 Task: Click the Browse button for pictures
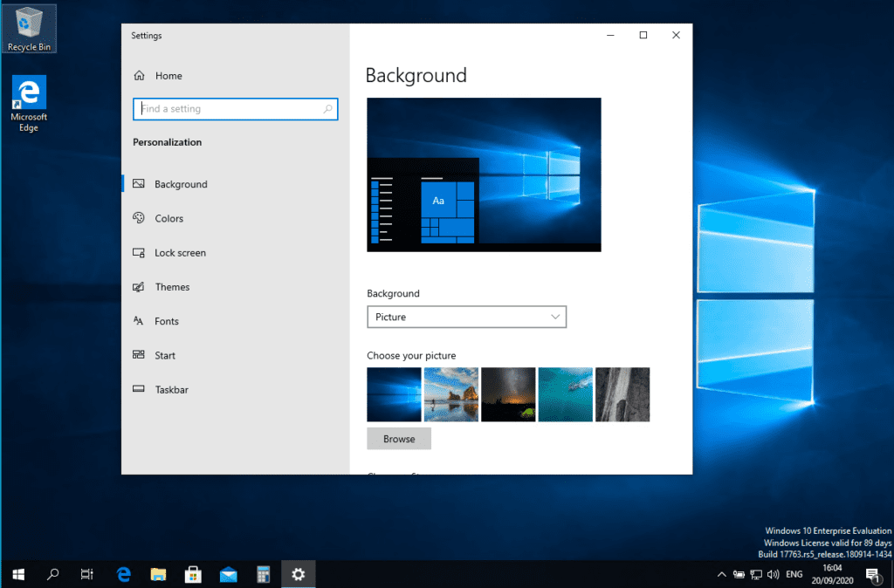click(x=399, y=439)
